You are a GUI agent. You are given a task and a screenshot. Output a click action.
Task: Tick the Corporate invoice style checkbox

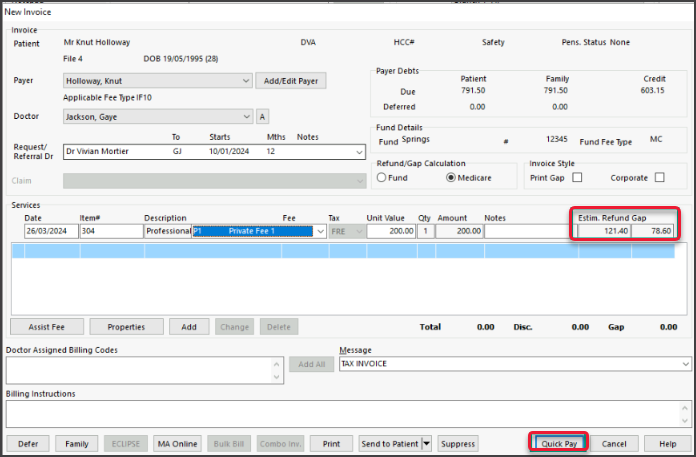660,177
